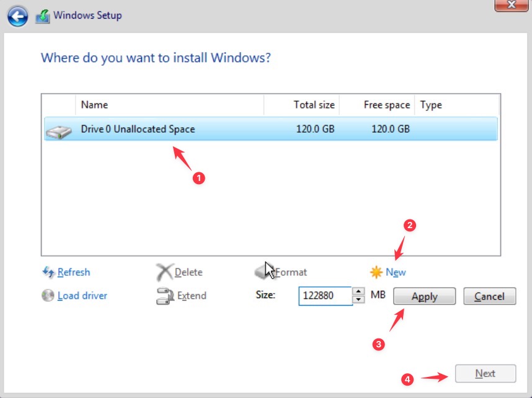Click the 120.0 GB total size cell
Viewport: 532px width, 398px height.
(315, 129)
